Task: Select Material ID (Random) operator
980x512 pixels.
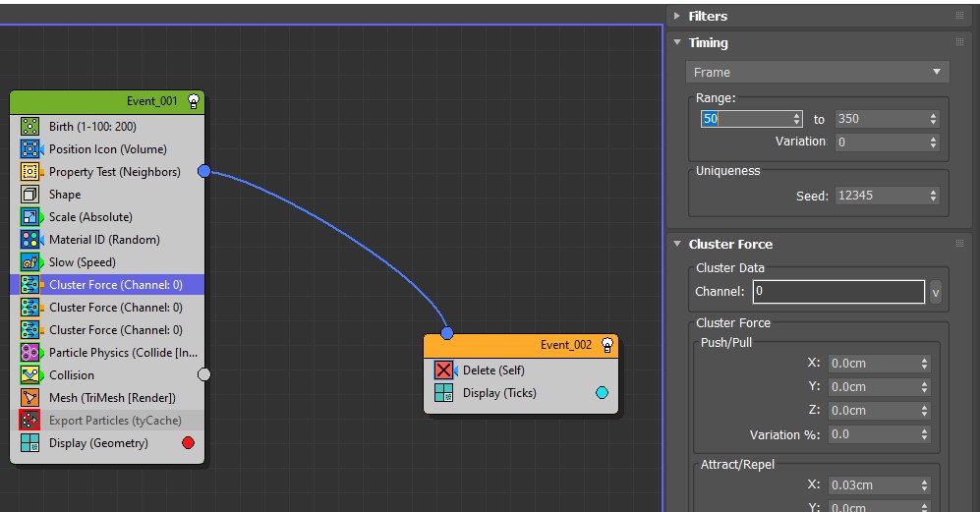Action: 107,240
